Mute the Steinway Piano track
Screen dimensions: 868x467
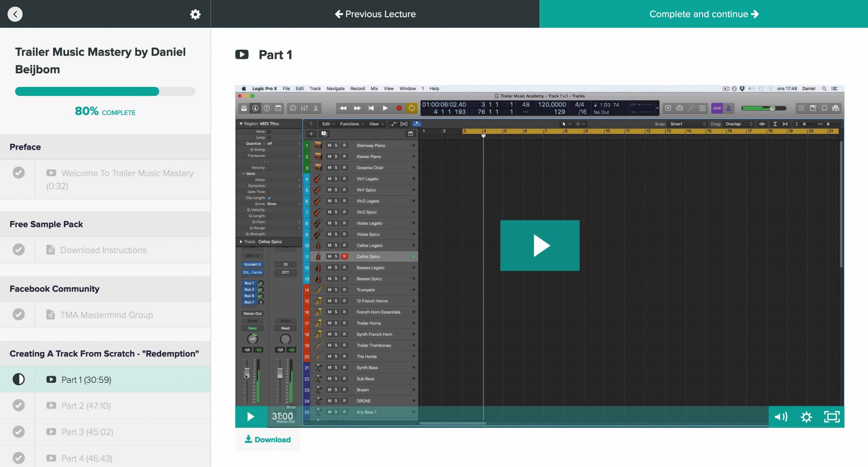point(329,145)
